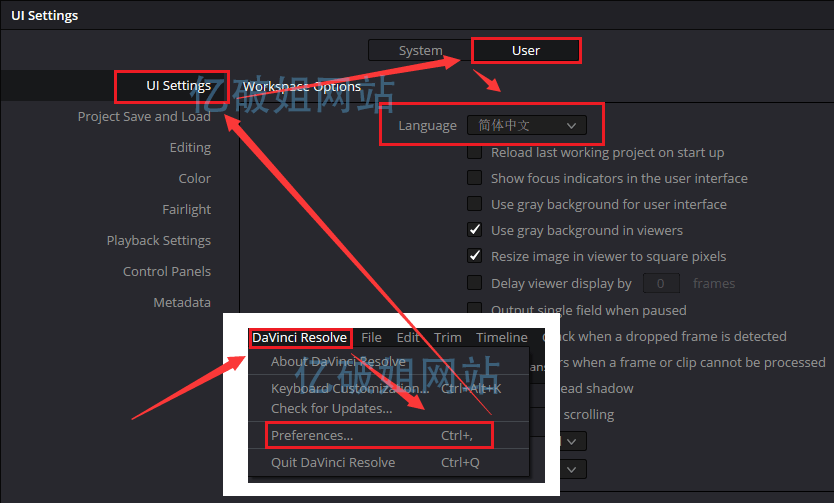Image resolution: width=834 pixels, height=503 pixels.
Task: Uncheck Resize image in viewer to square pixels
Action: point(474,256)
